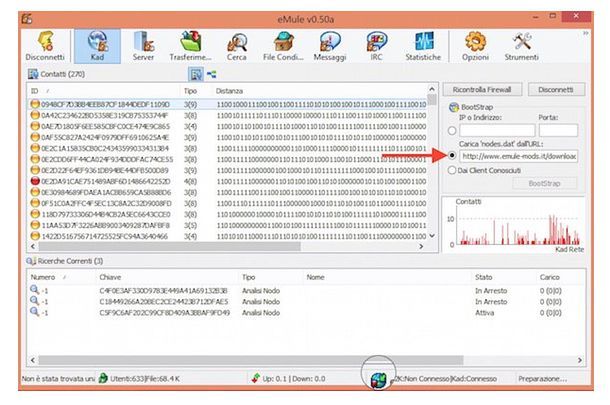Select contact row 0F51C0A2FFC4F5EC

click(x=228, y=203)
